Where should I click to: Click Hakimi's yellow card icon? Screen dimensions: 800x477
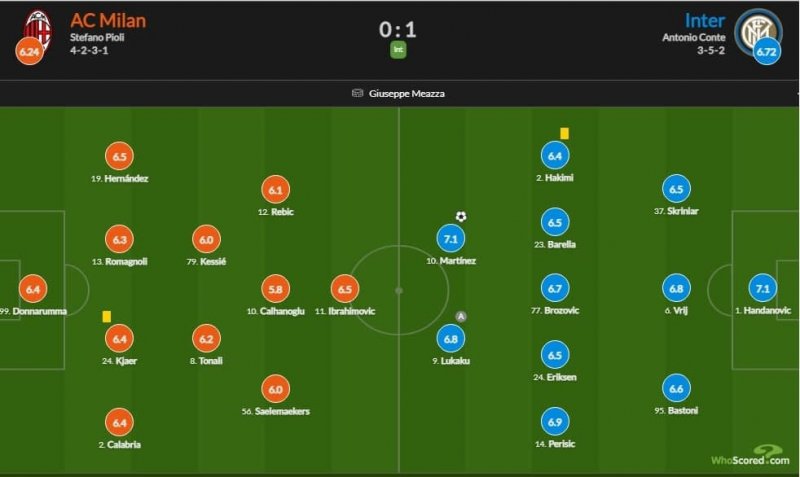coord(565,132)
